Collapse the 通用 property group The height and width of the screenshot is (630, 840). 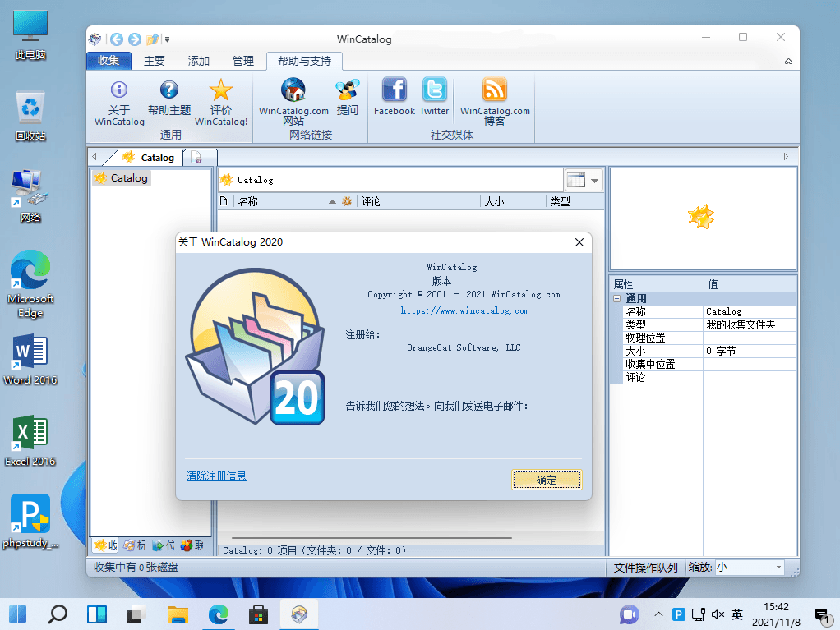[616, 298]
